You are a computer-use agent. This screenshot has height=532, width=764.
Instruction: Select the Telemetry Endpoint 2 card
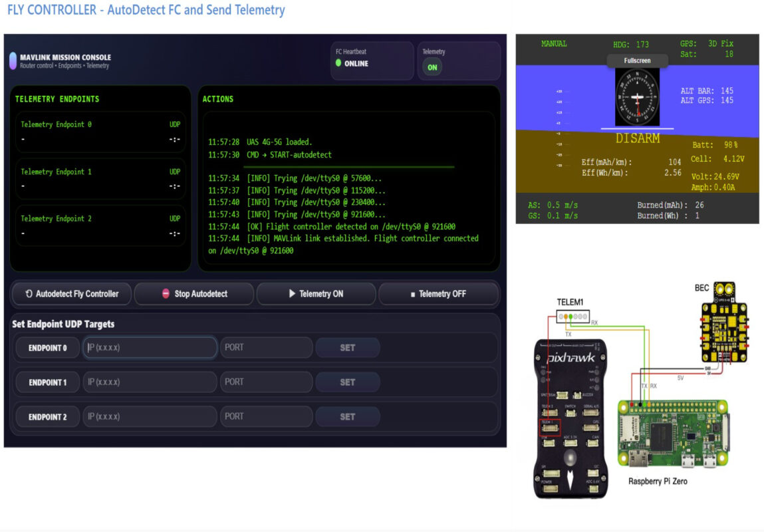coord(100,226)
